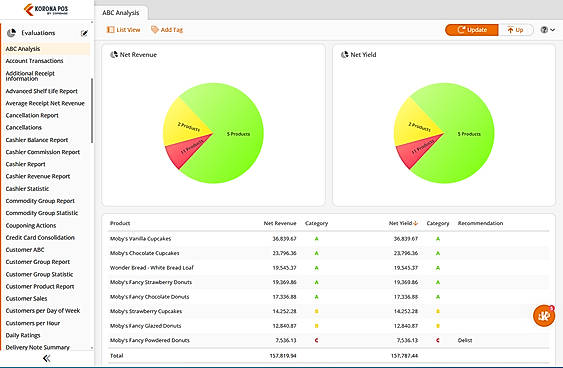Click the Net Revenue chart icon

coord(114,55)
